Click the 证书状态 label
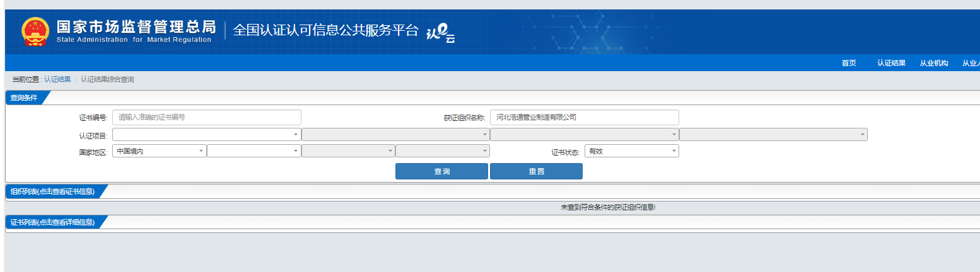The height and width of the screenshot is (272, 980). (x=565, y=152)
